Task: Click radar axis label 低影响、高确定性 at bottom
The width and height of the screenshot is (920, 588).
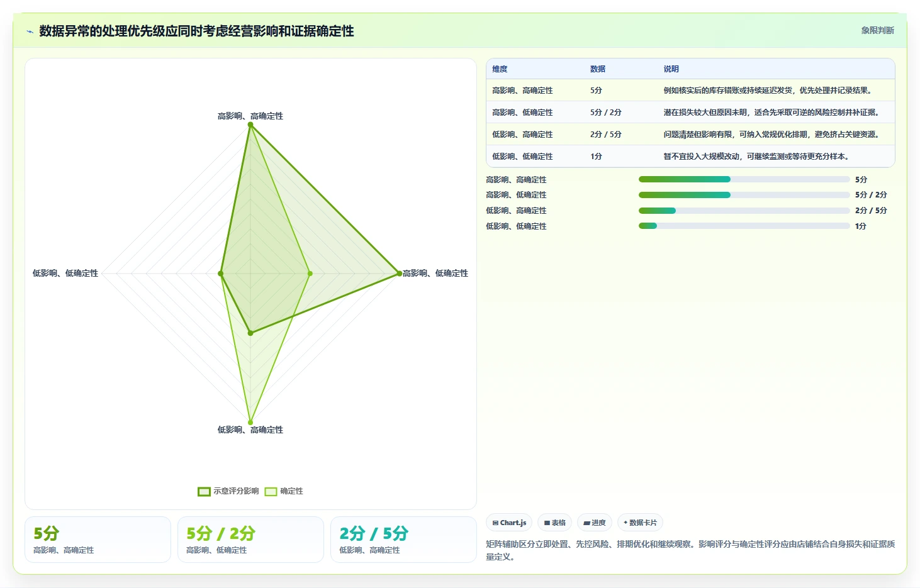Action: coord(250,430)
